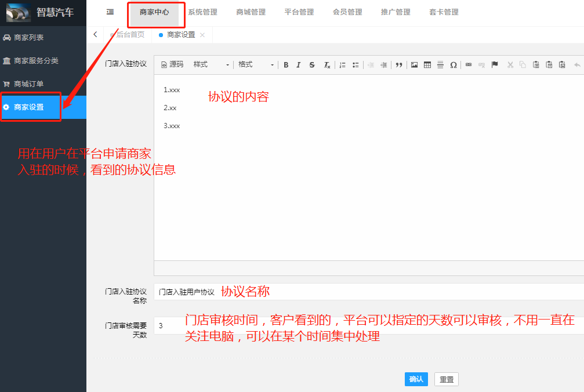Open the 样式 styles dropdown
This screenshot has height=392, width=584.
pyautogui.click(x=211, y=64)
